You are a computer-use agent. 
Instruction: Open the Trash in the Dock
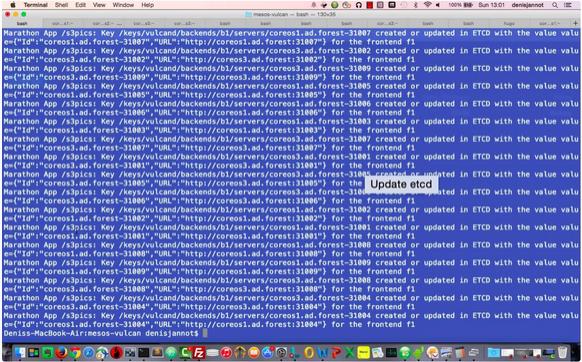[x=562, y=352]
